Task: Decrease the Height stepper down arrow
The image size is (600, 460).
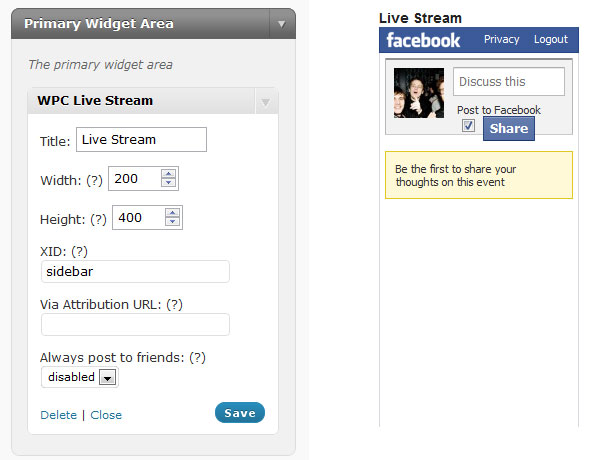Action: point(173,222)
